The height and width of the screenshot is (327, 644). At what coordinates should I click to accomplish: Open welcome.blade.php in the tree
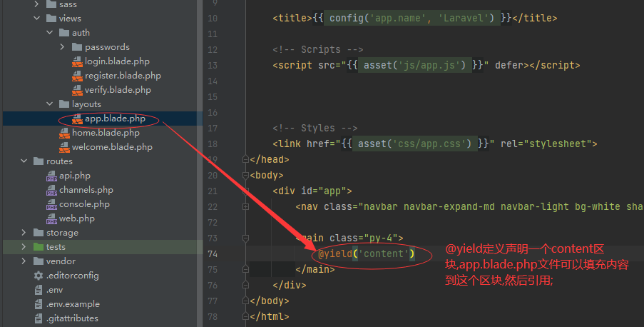(x=112, y=147)
